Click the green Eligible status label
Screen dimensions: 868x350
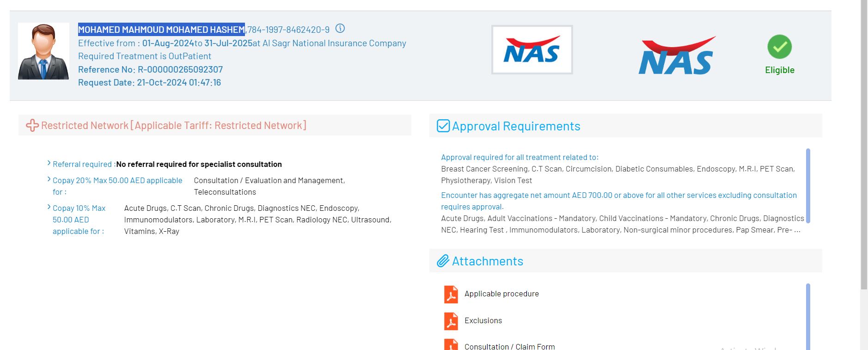click(x=780, y=70)
